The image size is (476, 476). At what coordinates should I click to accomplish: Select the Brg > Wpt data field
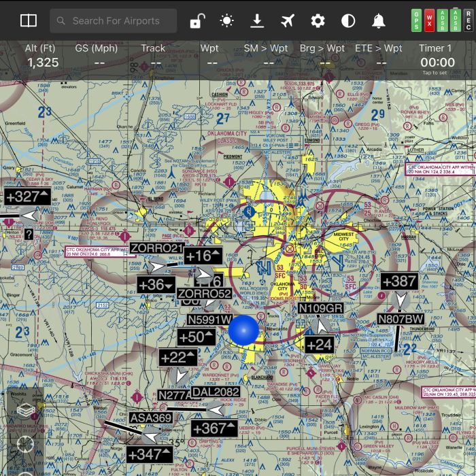322,56
